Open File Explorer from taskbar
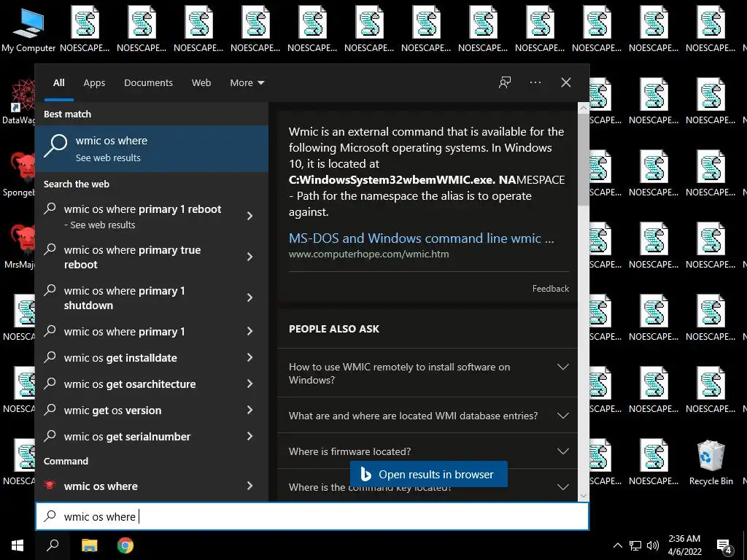 (x=89, y=545)
